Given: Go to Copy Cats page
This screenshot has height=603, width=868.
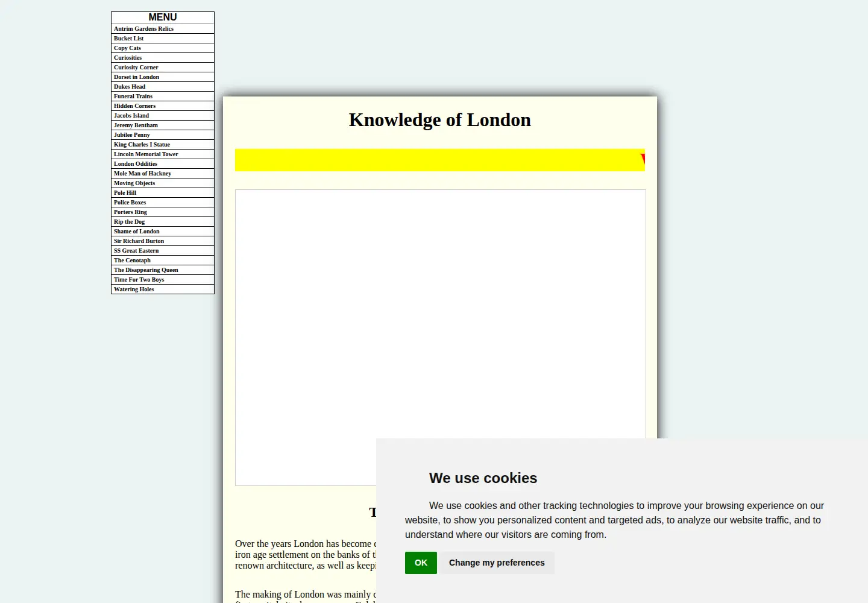Looking at the screenshot, I should click(163, 48).
